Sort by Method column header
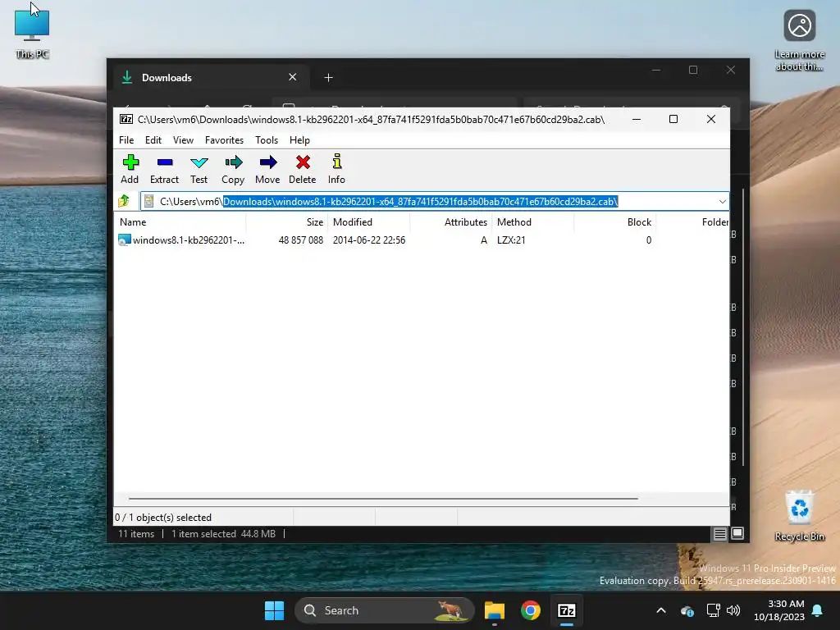The width and height of the screenshot is (840, 630). 532,221
